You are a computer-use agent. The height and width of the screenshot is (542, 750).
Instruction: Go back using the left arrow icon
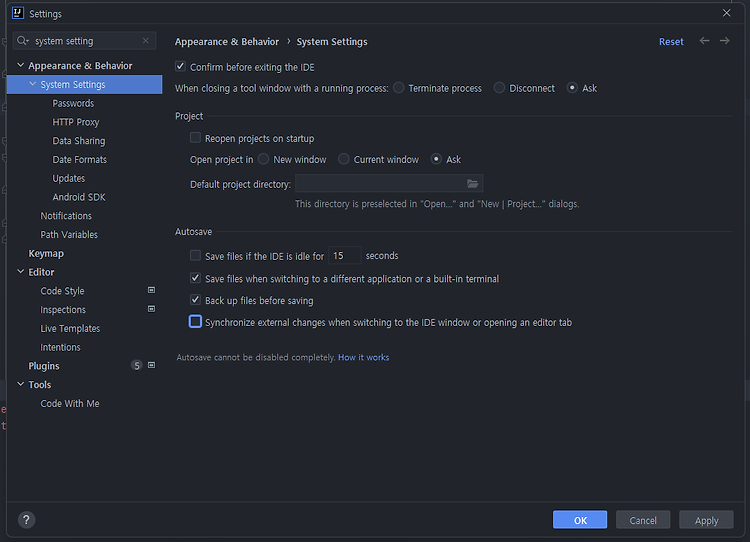(x=705, y=41)
